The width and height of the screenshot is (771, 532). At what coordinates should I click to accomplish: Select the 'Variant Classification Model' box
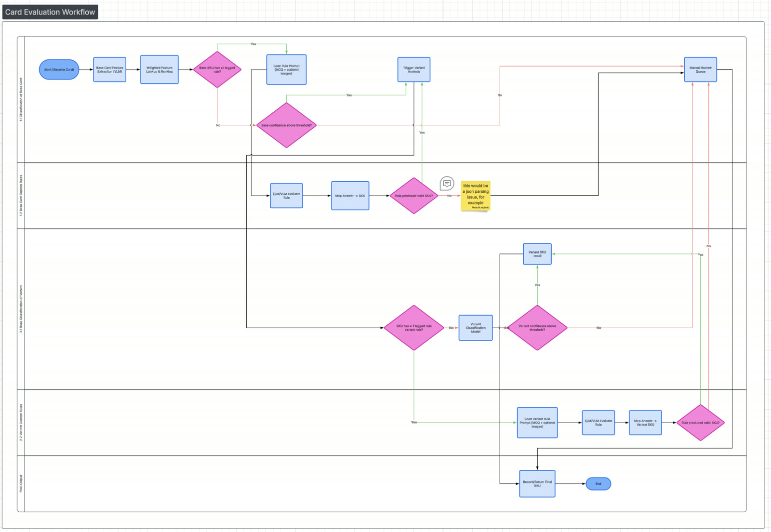476,328
